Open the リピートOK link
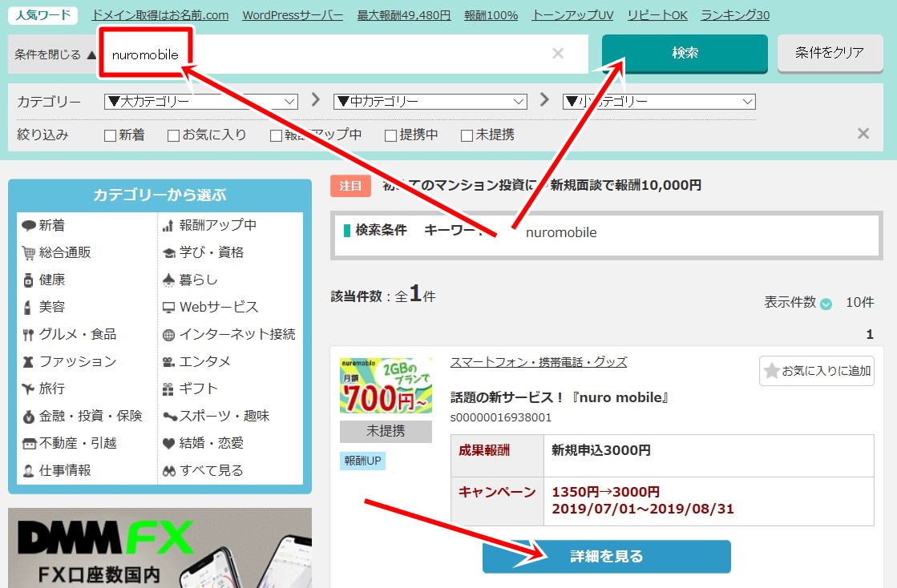The image size is (897, 588). coord(657,15)
